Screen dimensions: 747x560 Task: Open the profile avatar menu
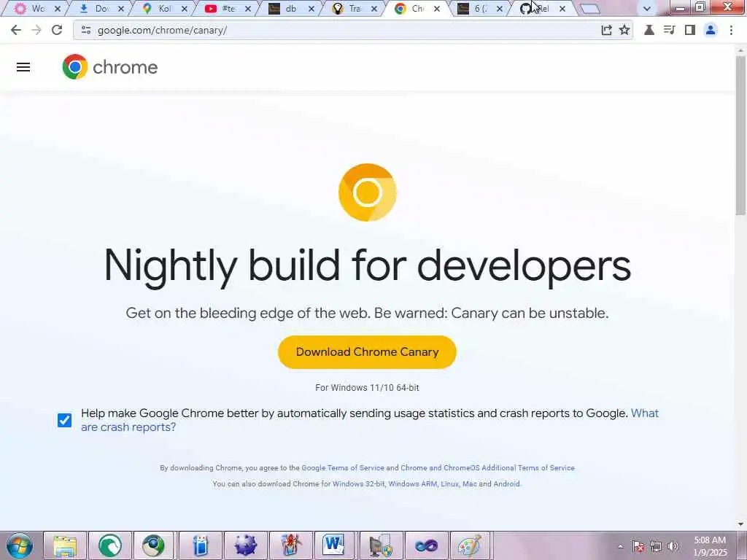[711, 30]
